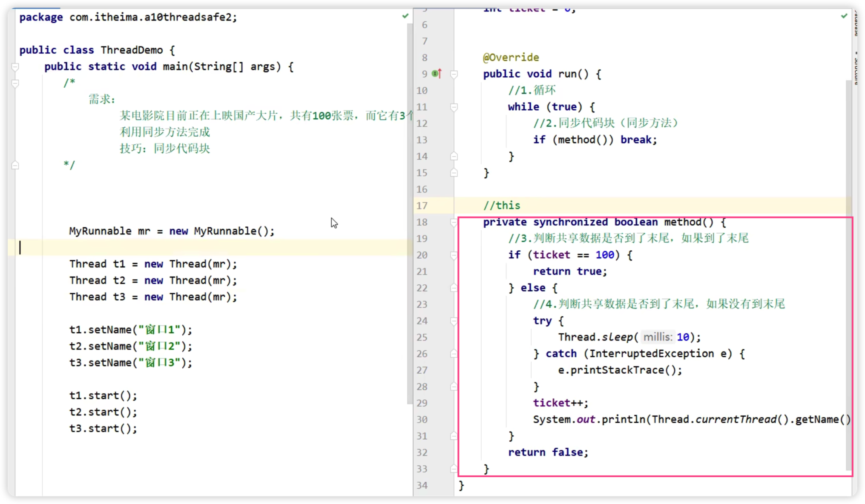Click the fold end marker on line 15

click(454, 173)
